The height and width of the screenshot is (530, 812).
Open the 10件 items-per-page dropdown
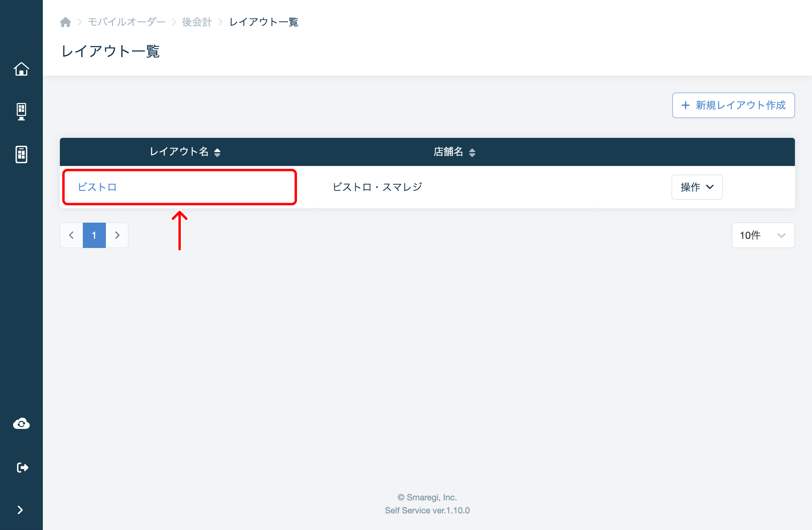pyautogui.click(x=762, y=235)
